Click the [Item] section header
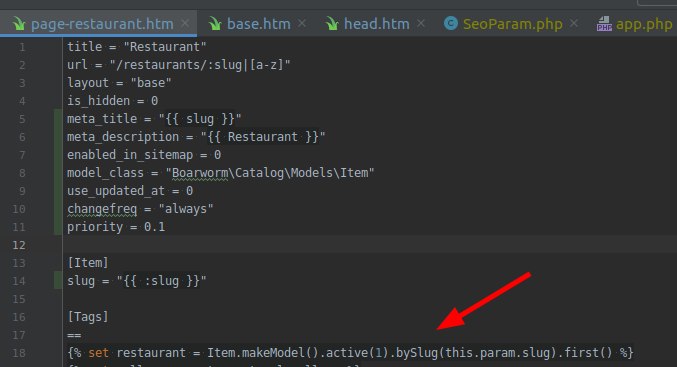The image size is (677, 367). 88,263
